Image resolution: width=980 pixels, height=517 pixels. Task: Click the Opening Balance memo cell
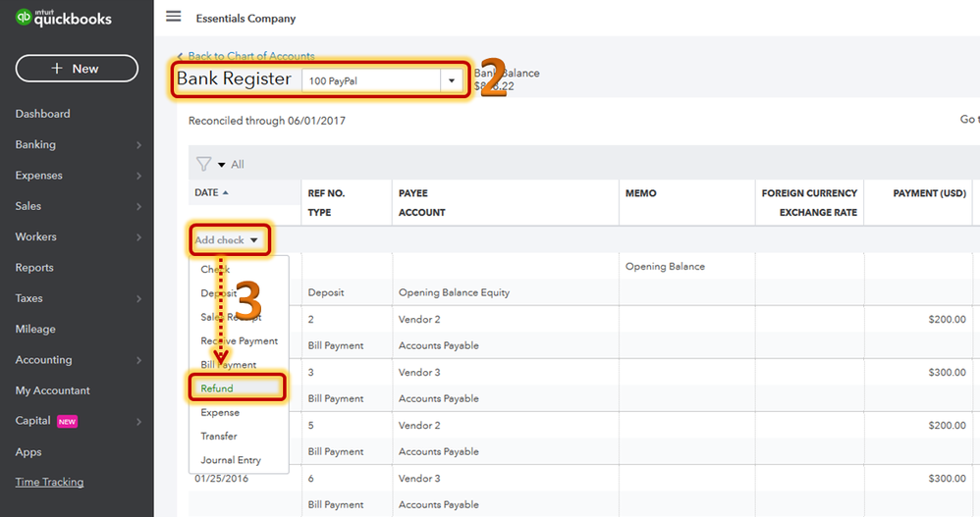point(665,267)
